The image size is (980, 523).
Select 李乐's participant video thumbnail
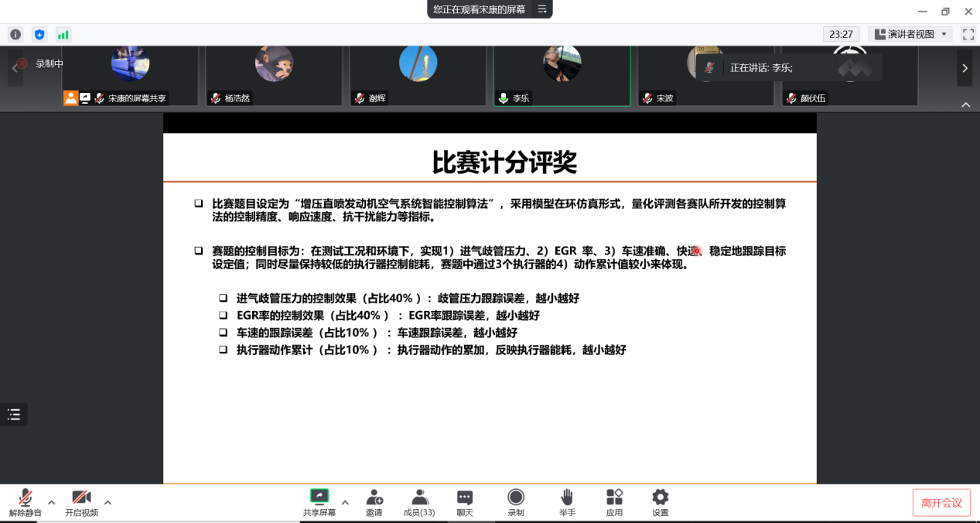click(562, 75)
